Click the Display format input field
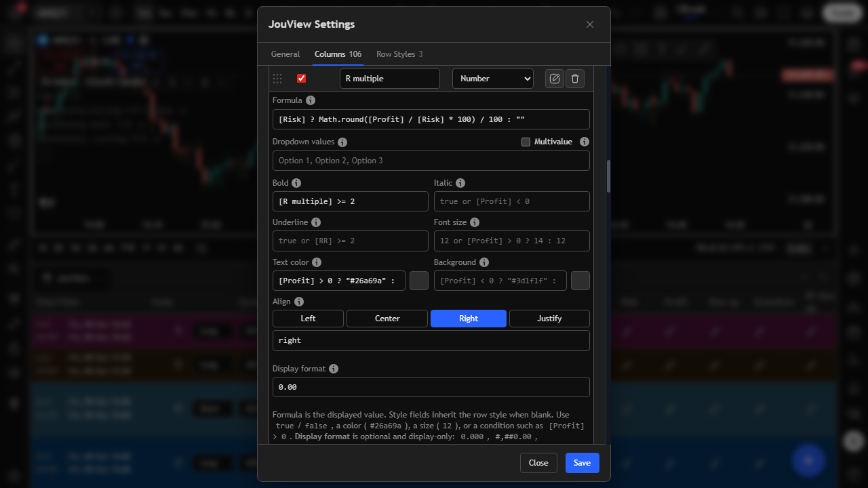The height and width of the screenshot is (488, 868). [x=431, y=387]
